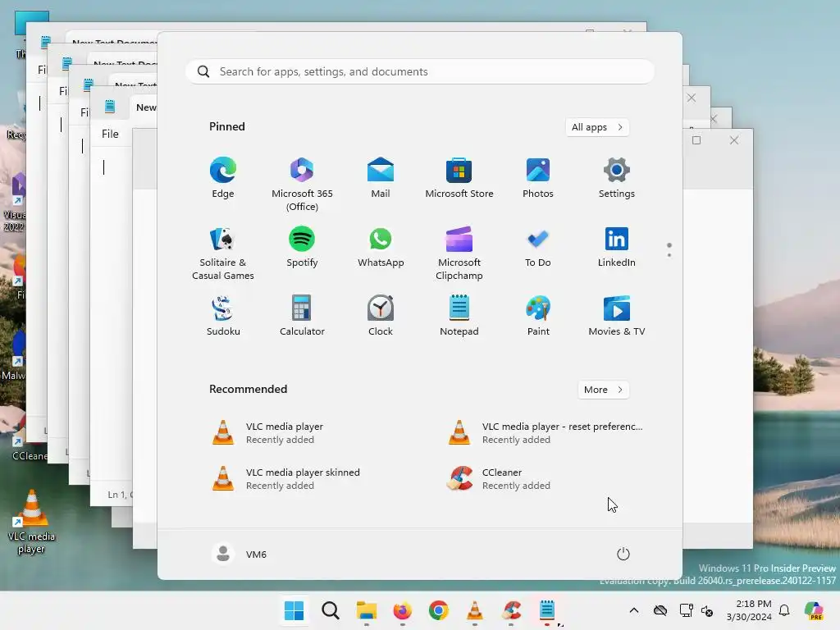Launch WhatsApp pinned app

pyautogui.click(x=381, y=248)
